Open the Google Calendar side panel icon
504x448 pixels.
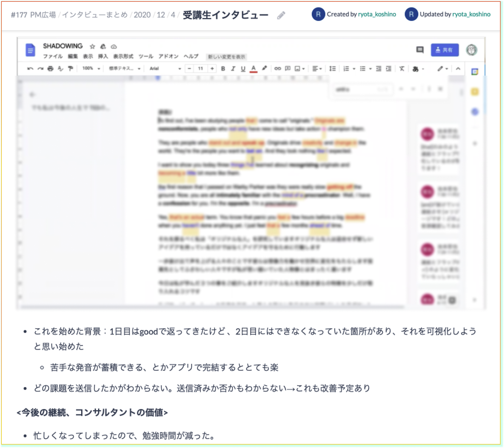(475, 72)
